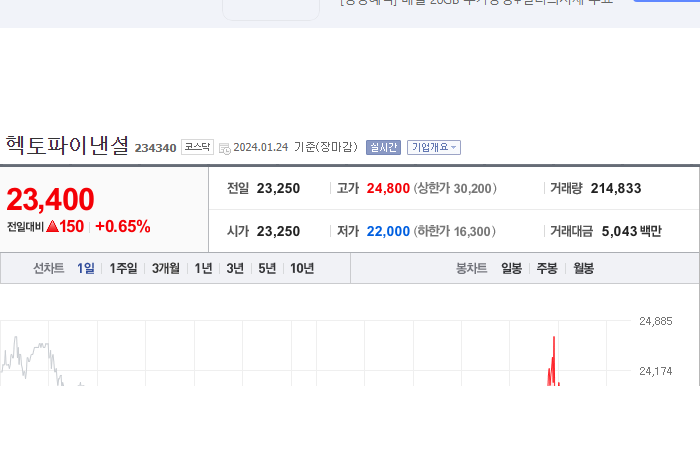
Task: Click the current price 23,400
Action: [50, 199]
